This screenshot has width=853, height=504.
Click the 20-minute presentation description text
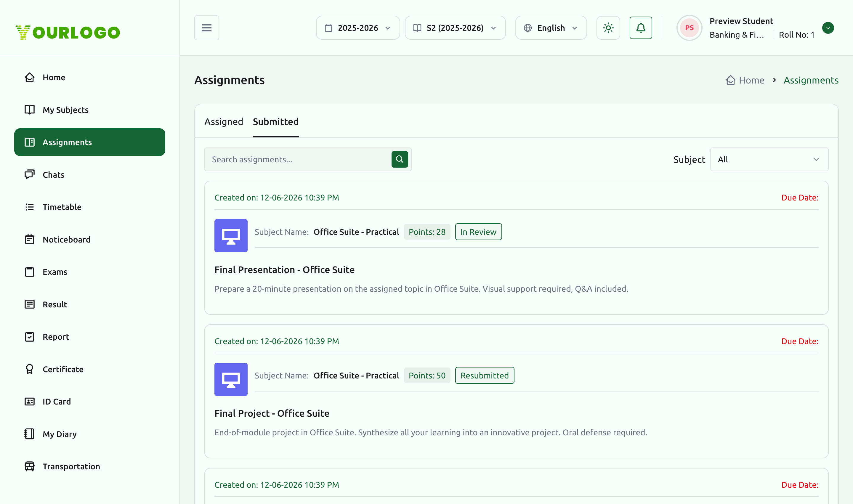coord(421,289)
